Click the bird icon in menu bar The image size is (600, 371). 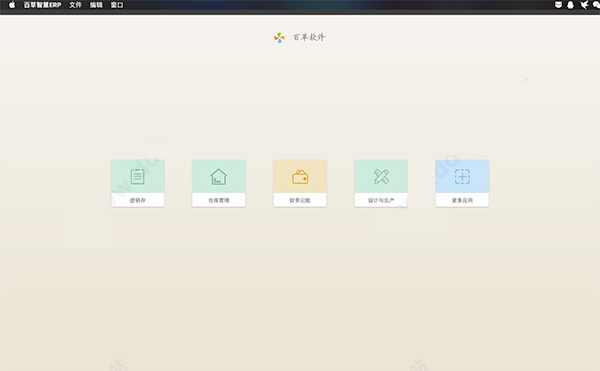coord(584,5)
